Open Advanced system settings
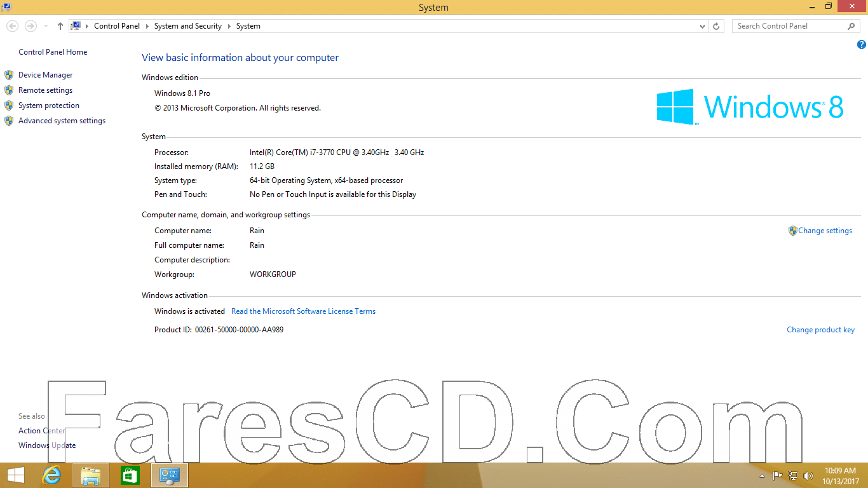This screenshot has width=868, height=488. 62,121
